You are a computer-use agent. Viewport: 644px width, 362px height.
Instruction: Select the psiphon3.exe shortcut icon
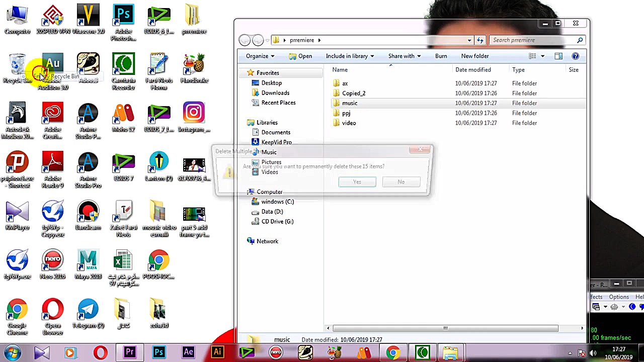[x=18, y=170]
